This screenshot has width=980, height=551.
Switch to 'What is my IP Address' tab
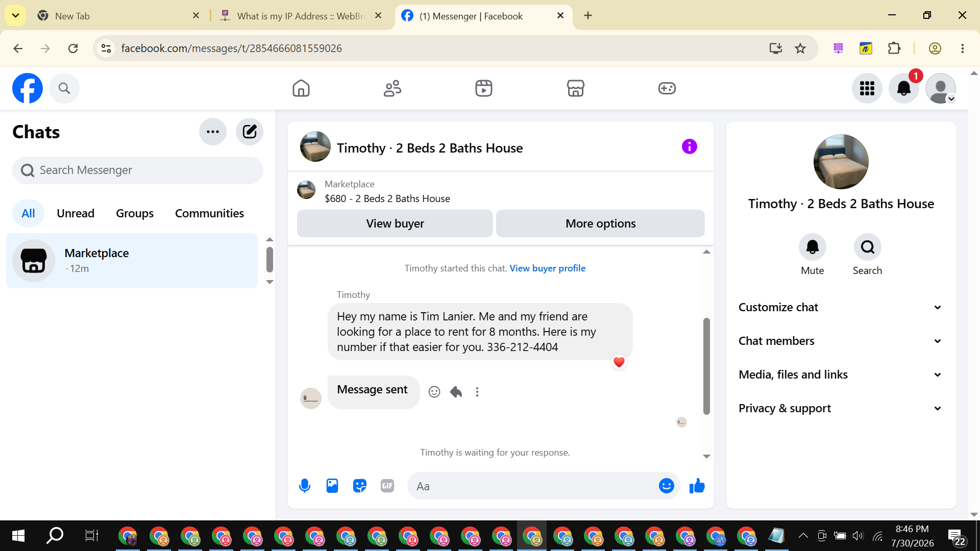coord(301,16)
